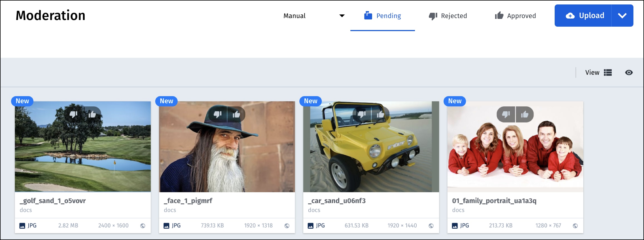Reject the _car_sand_u06nf3 image with thumbs down

362,114
